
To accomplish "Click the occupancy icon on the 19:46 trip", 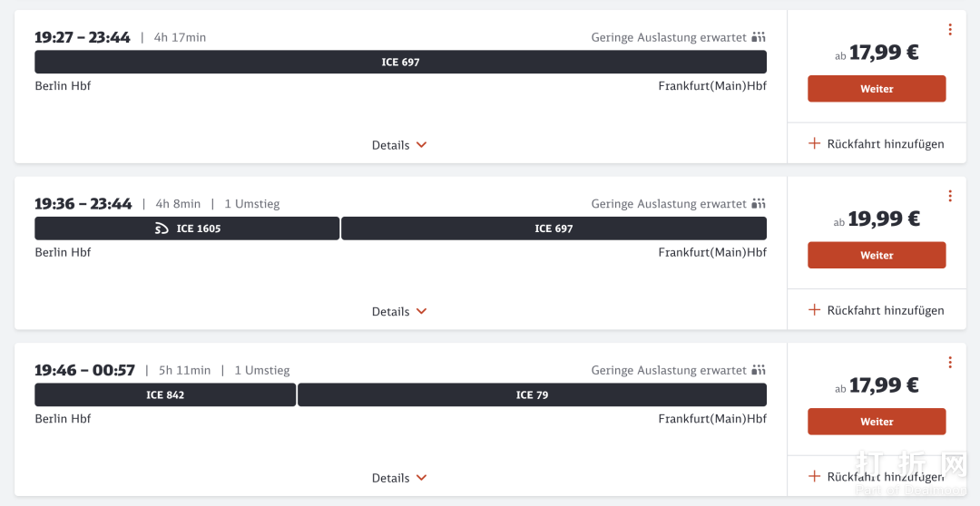I will (759, 370).
